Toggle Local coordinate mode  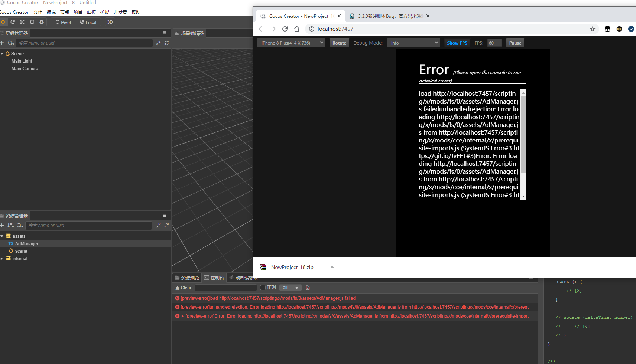(x=88, y=22)
